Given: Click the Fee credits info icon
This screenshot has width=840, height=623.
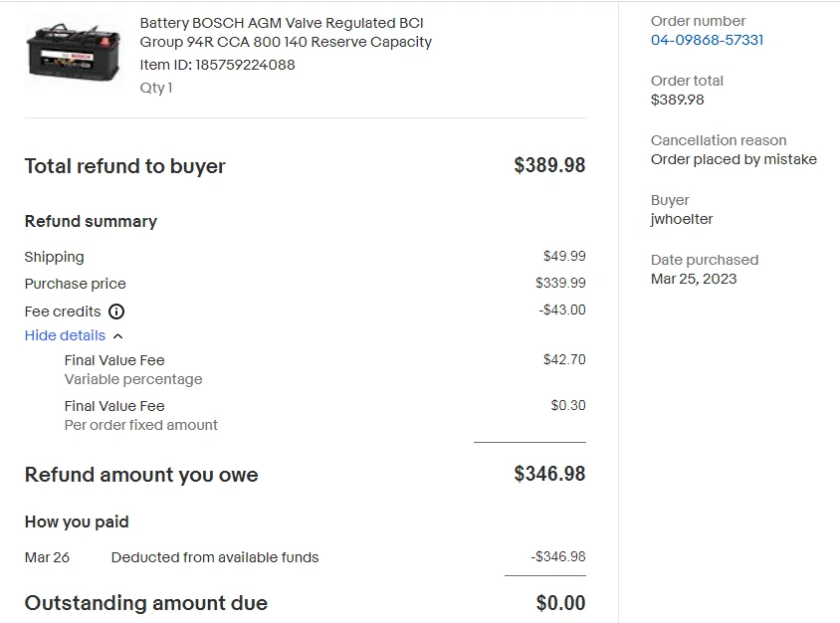Looking at the screenshot, I should pos(116,311).
